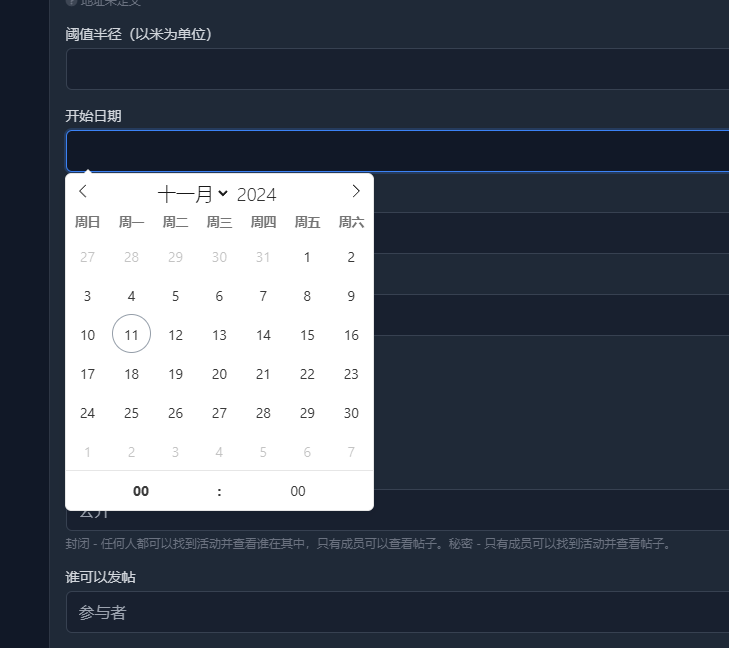Open the privacy dropdown behind calendar

[x=550, y=511]
